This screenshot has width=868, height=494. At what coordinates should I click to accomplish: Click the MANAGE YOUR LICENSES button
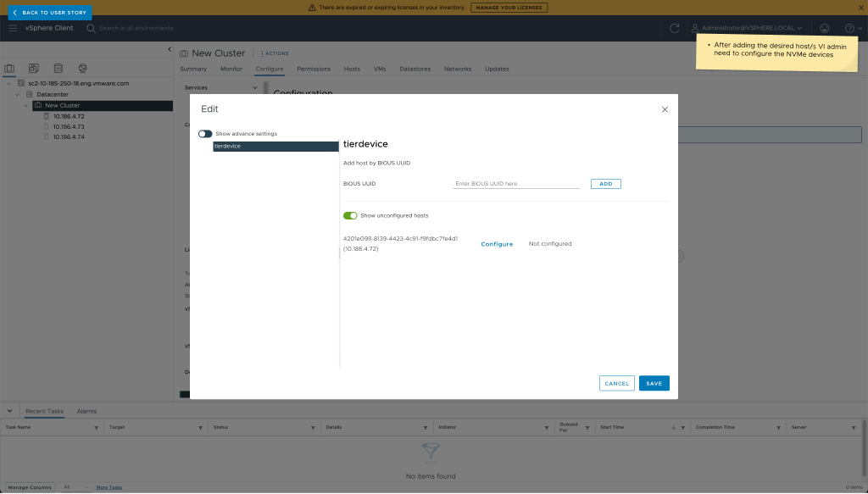click(x=509, y=7)
